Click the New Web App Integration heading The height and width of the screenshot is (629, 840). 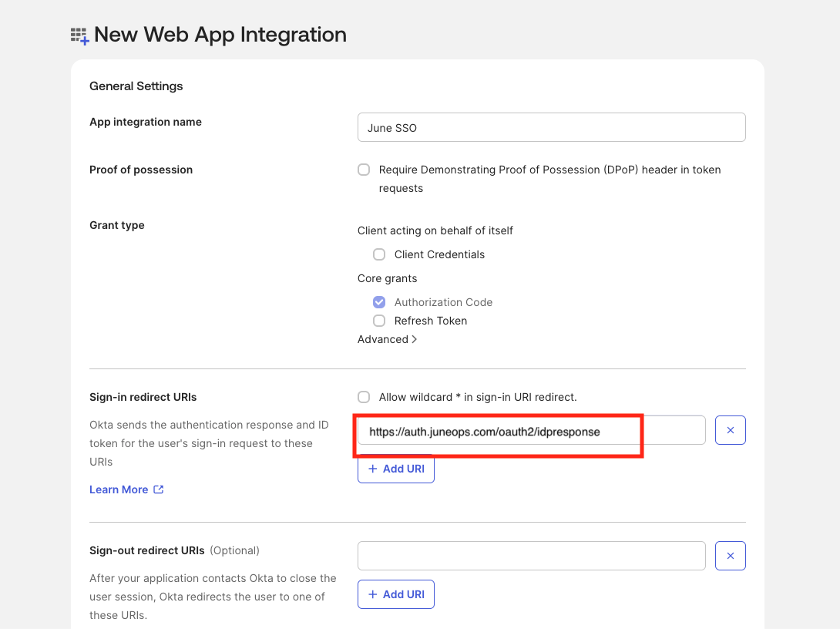pos(220,35)
